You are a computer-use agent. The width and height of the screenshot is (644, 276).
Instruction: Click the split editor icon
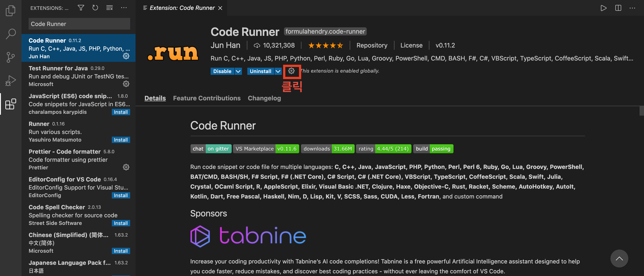tap(618, 8)
